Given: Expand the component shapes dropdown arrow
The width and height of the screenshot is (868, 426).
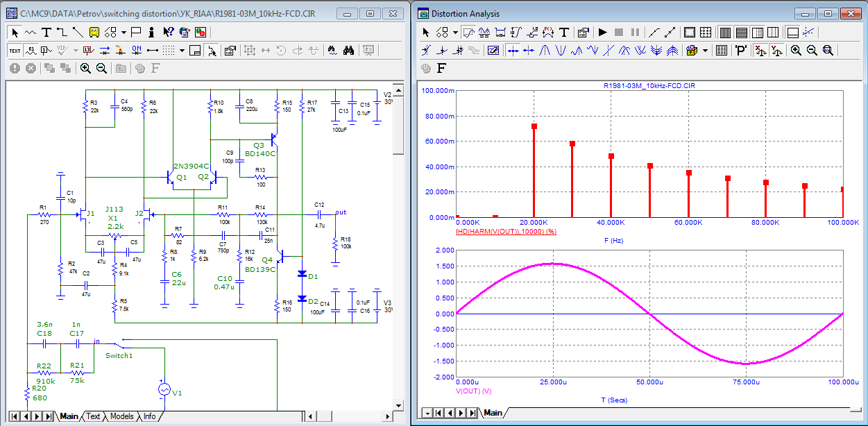Looking at the screenshot, I should 124,32.
